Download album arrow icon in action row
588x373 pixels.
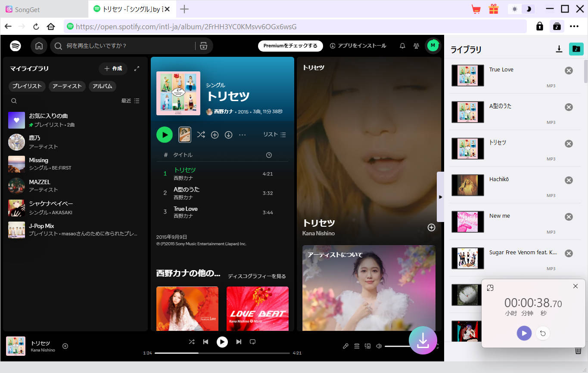pyautogui.click(x=228, y=135)
